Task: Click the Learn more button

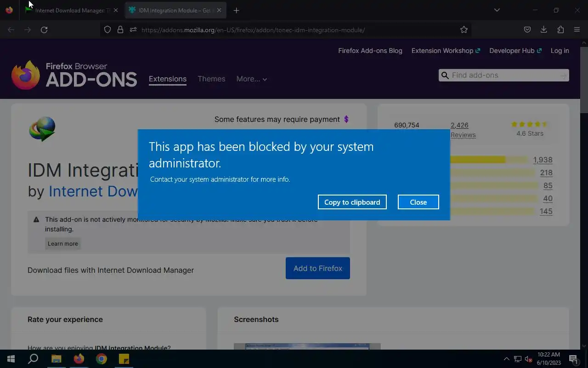Action: 63,243
